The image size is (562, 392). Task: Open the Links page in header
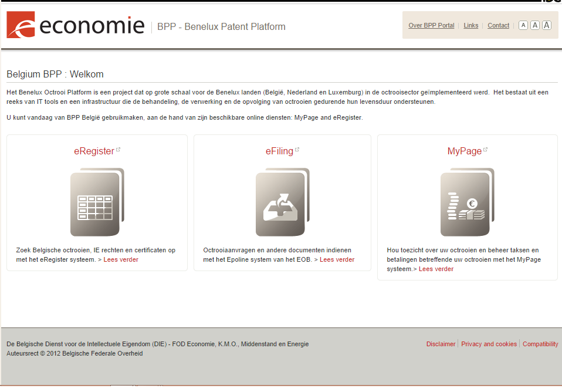pyautogui.click(x=470, y=25)
